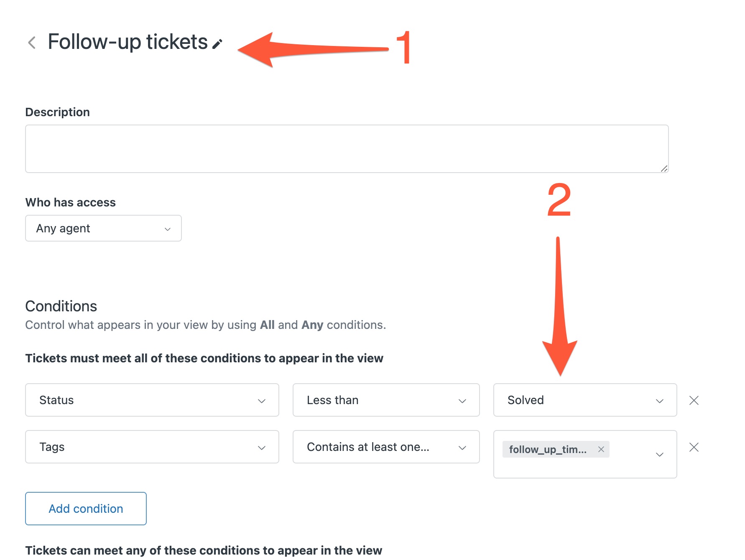745x560 pixels.
Task: Click the chevron in Status dropdown
Action: 262,401
